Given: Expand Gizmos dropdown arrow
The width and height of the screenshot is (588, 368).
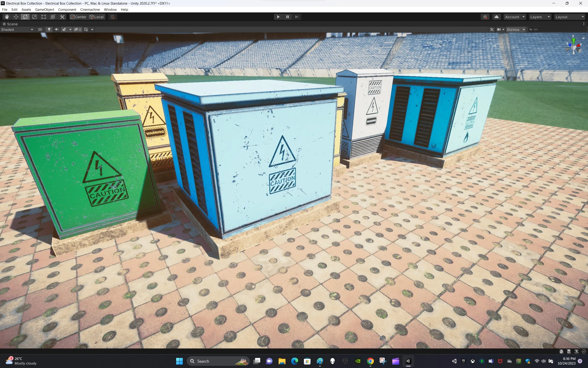Looking at the screenshot, I should [524, 29].
